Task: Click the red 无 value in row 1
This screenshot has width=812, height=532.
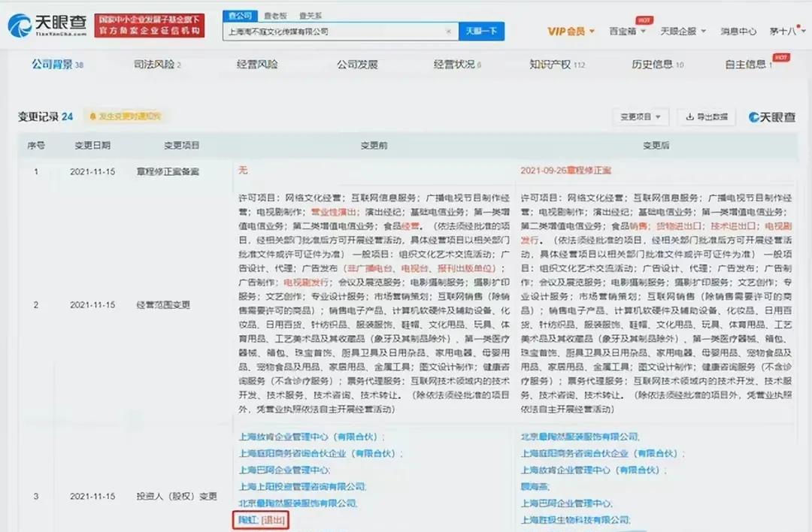Action: point(243,171)
